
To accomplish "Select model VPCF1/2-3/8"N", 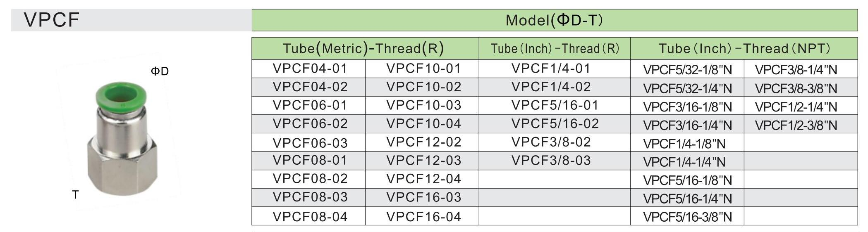I will click(x=796, y=125).
